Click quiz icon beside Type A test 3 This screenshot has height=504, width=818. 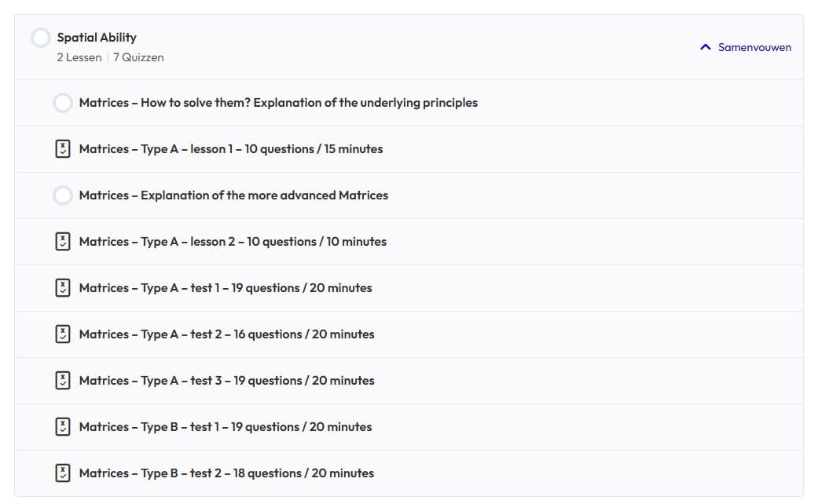click(63, 381)
